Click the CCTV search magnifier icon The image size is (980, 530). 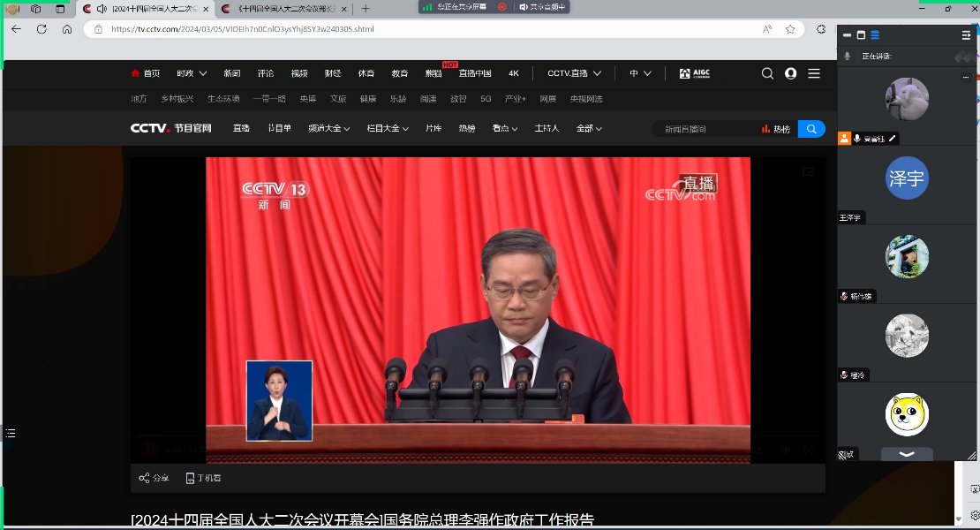767,73
